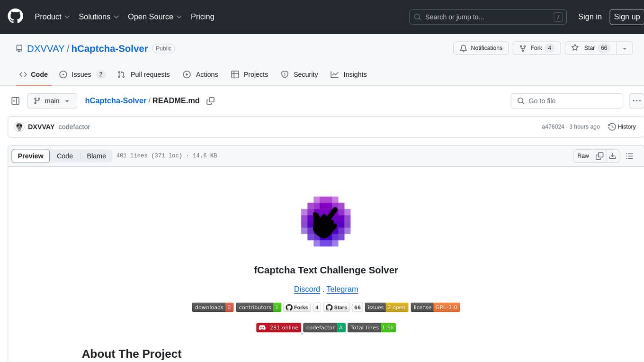Switch to the Pull requests tab
This screenshot has height=362, width=644.
point(143,74)
